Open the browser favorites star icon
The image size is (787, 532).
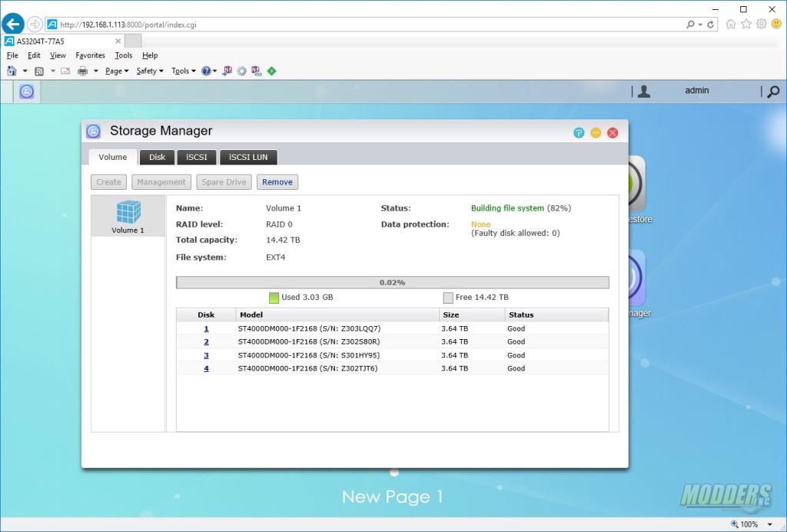point(745,24)
